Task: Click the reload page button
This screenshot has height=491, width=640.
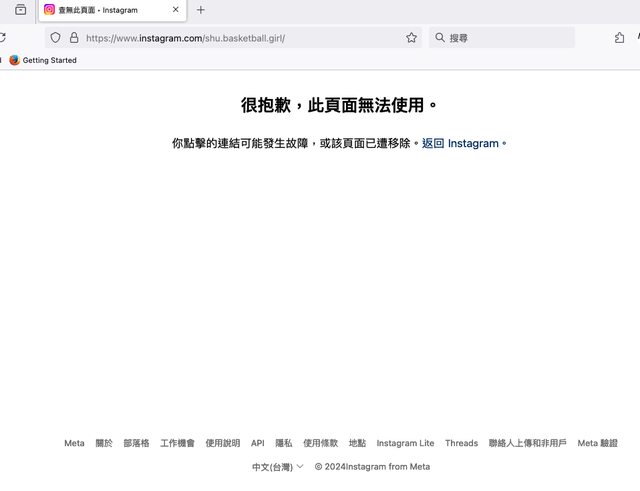Action: coord(3,38)
